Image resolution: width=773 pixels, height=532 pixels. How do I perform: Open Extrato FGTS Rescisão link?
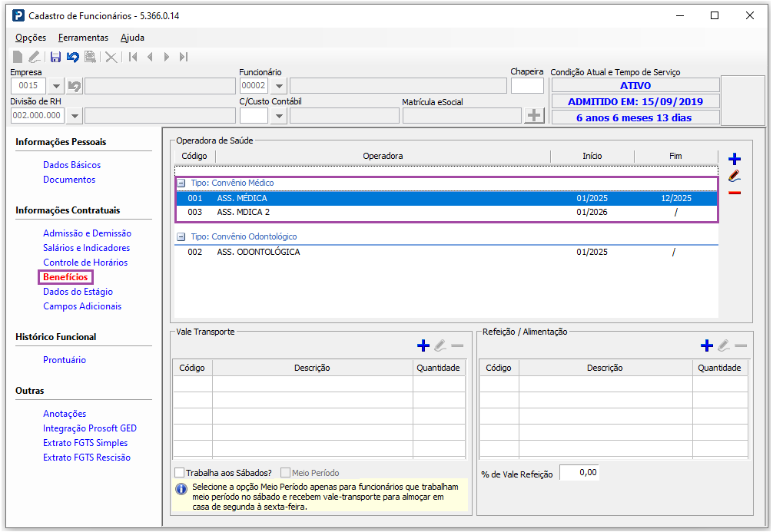[87, 458]
